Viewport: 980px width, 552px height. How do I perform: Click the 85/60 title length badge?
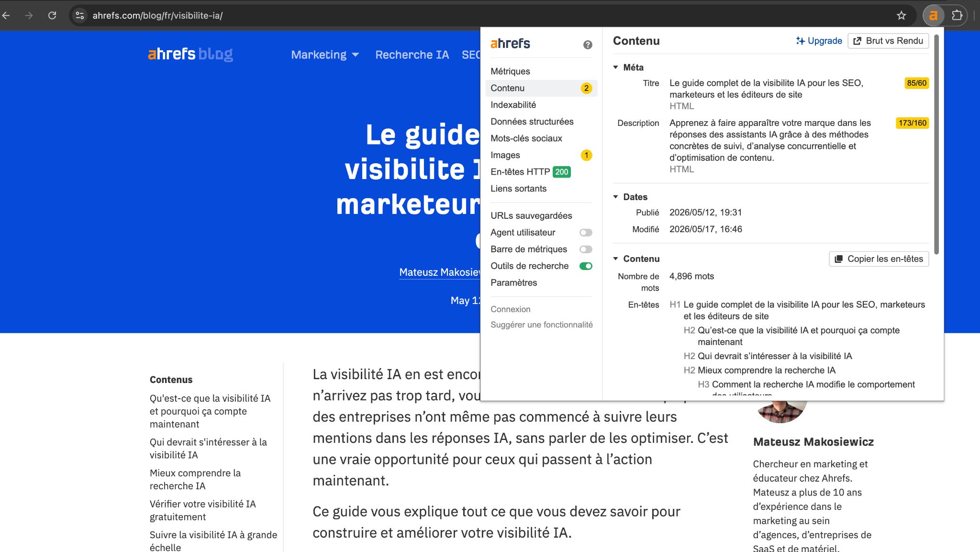pos(916,83)
